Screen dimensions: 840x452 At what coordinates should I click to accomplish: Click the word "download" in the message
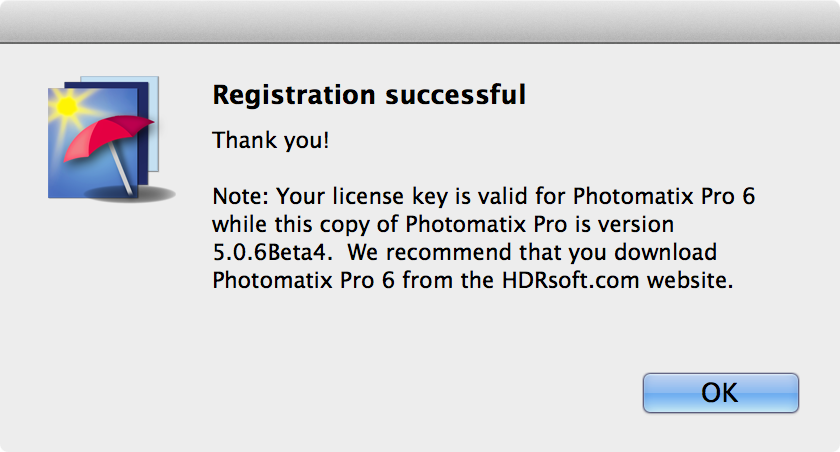click(x=665, y=252)
